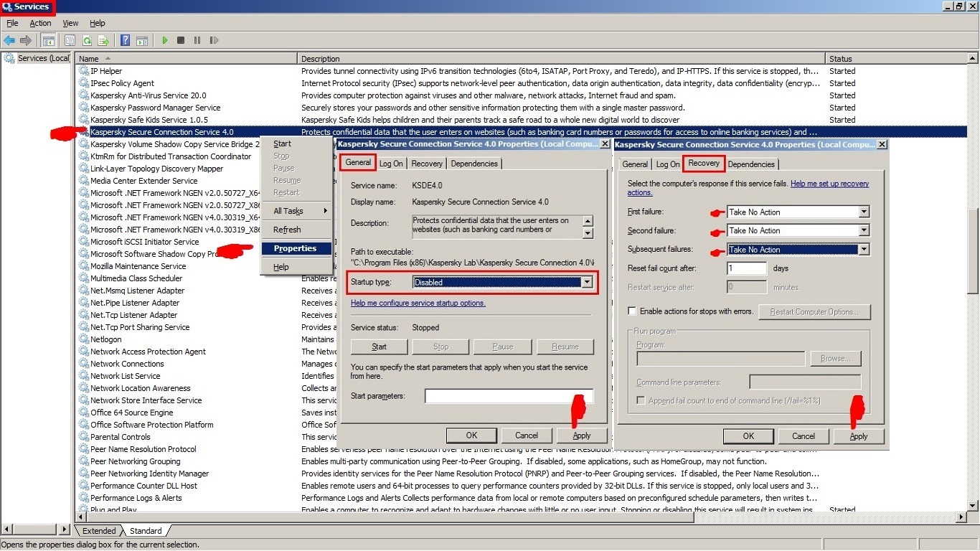Click the gear icon beside Performance Logs & Alerts
The image size is (980, 551).
click(84, 498)
